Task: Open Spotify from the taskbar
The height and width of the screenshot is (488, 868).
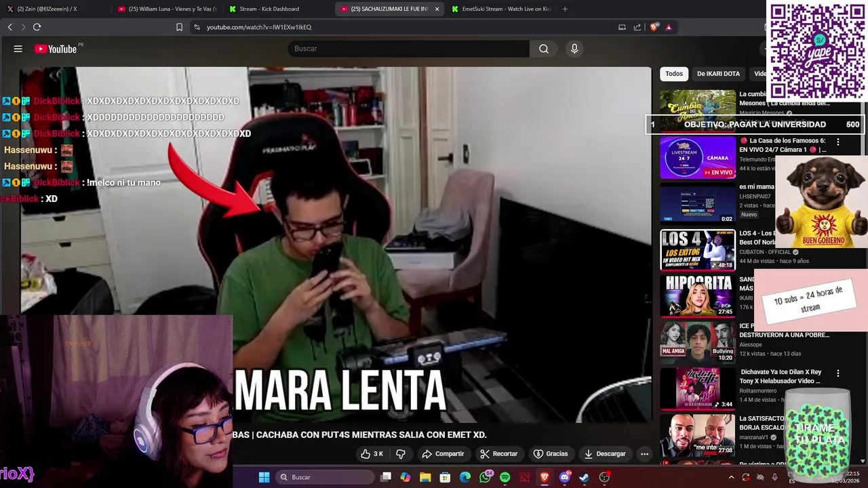Action: click(505, 477)
